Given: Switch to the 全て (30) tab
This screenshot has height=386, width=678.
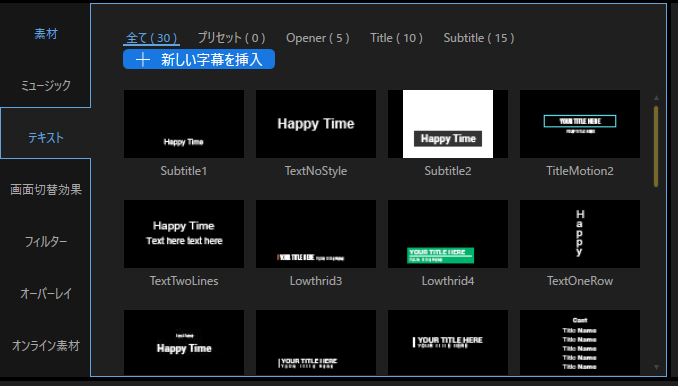Looking at the screenshot, I should pos(152,38).
